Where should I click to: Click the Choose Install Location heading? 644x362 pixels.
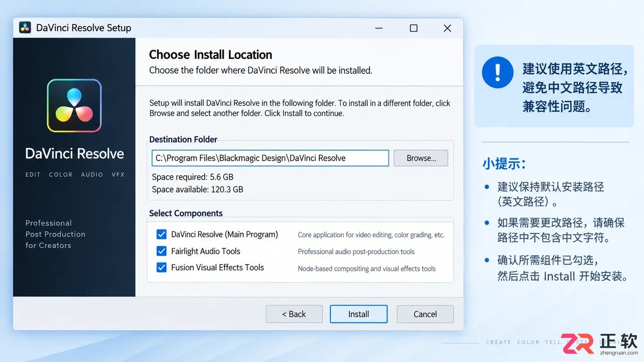[x=211, y=55]
